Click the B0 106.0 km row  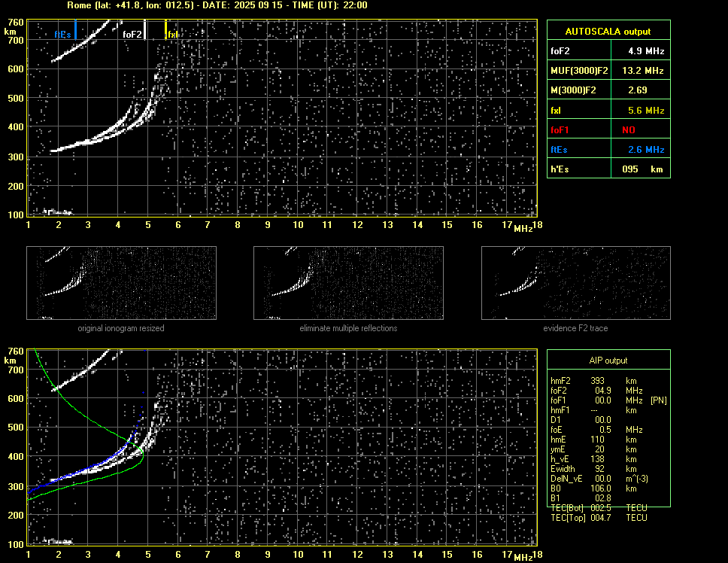(593, 488)
